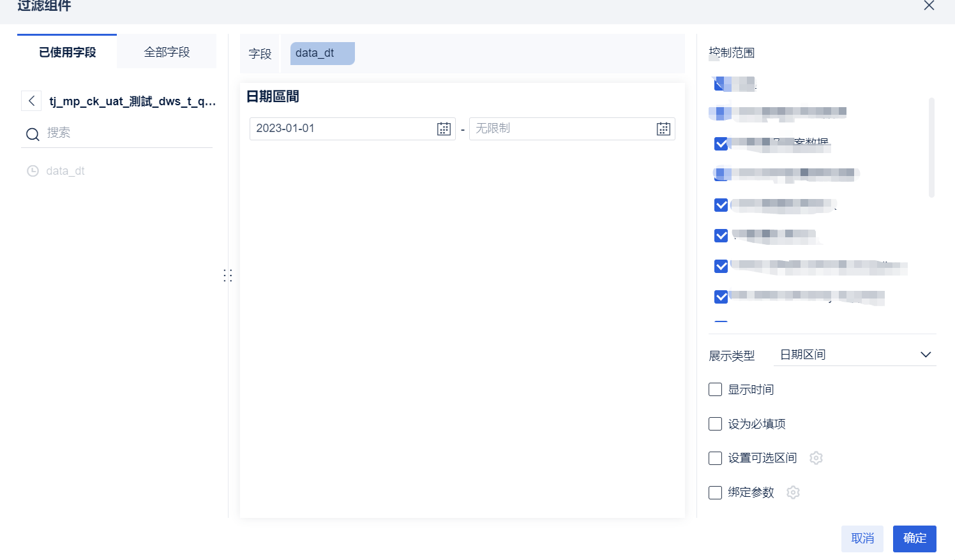955x560 pixels.
Task: Toggle the 设置可选区间 checkbox
Action: click(x=716, y=459)
